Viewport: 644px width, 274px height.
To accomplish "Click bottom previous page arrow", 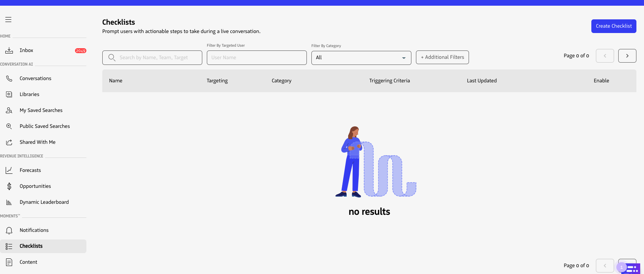I will pos(605,266).
